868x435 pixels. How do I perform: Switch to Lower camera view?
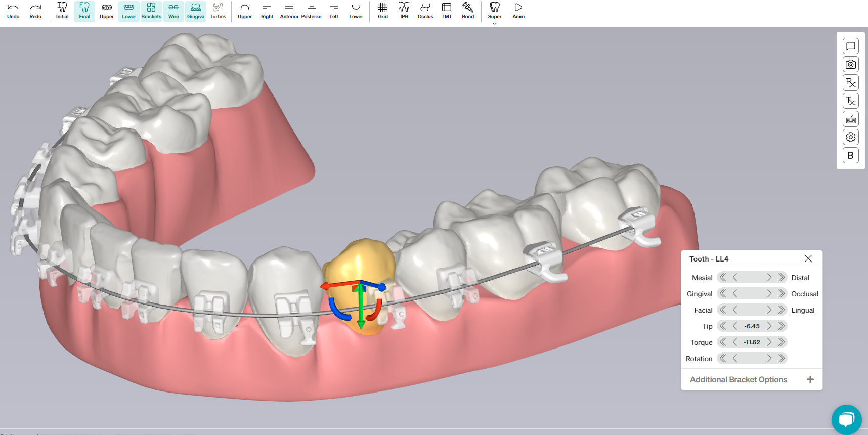pos(356,11)
